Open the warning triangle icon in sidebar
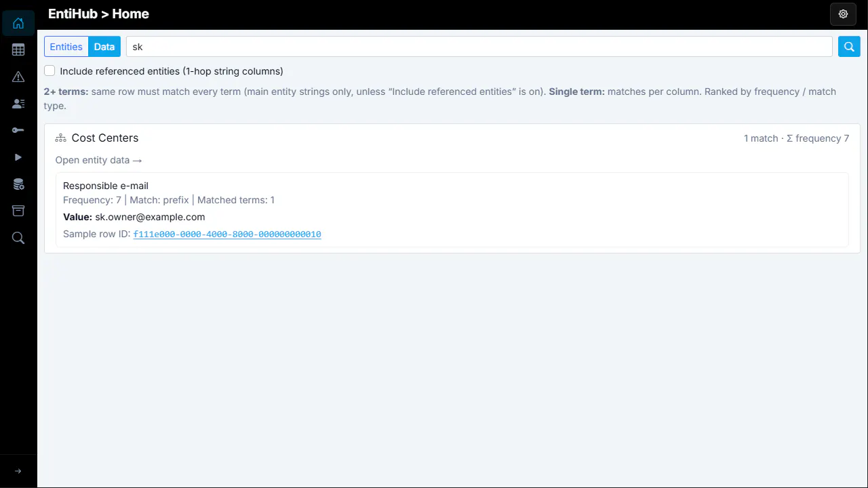This screenshot has width=868, height=488. point(18,77)
